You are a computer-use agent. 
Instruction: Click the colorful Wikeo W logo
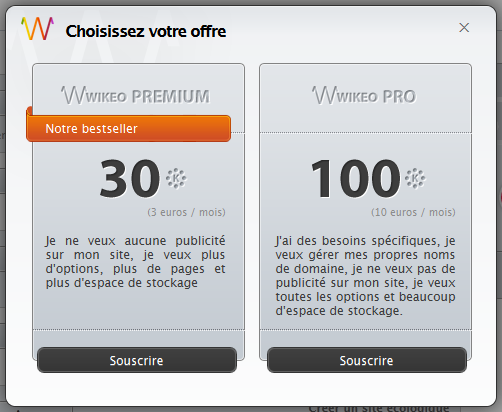(x=37, y=29)
